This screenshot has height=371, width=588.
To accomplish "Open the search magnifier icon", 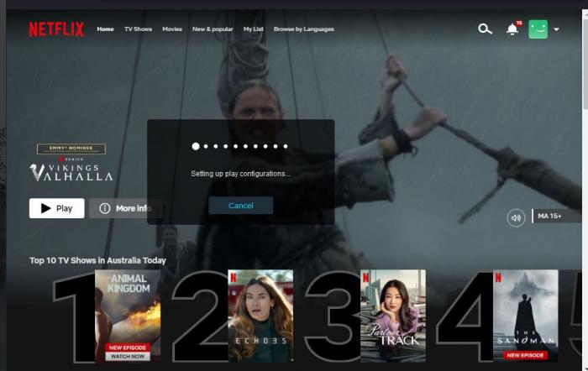I will (485, 29).
